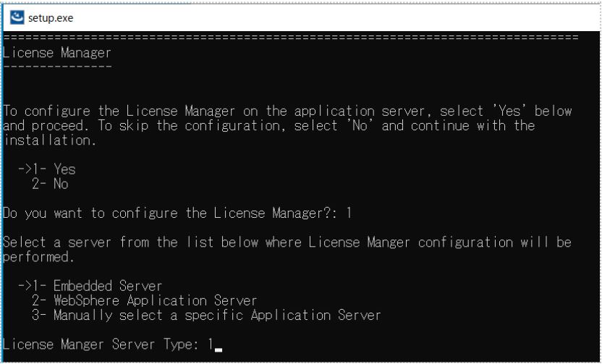Click the equals-sign separator line at top
The width and height of the screenshot is (602, 364).
pyautogui.click(x=289, y=37)
